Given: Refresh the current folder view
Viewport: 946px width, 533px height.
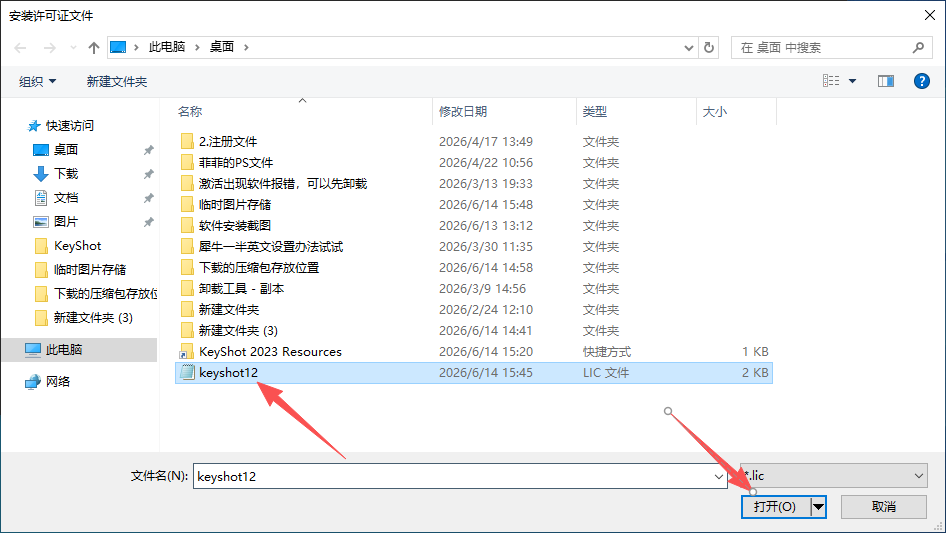Looking at the screenshot, I should point(709,47).
